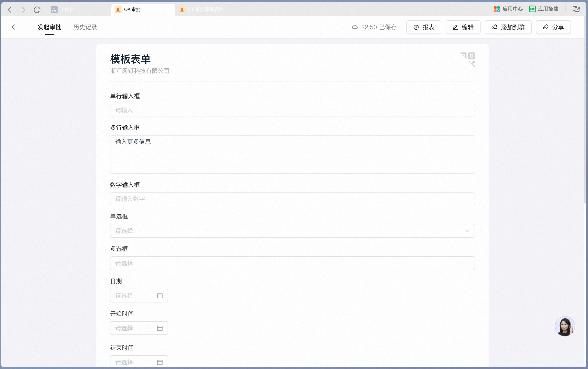Focus the 单行输入框 text field
This screenshot has height=369, width=588.
coord(292,110)
